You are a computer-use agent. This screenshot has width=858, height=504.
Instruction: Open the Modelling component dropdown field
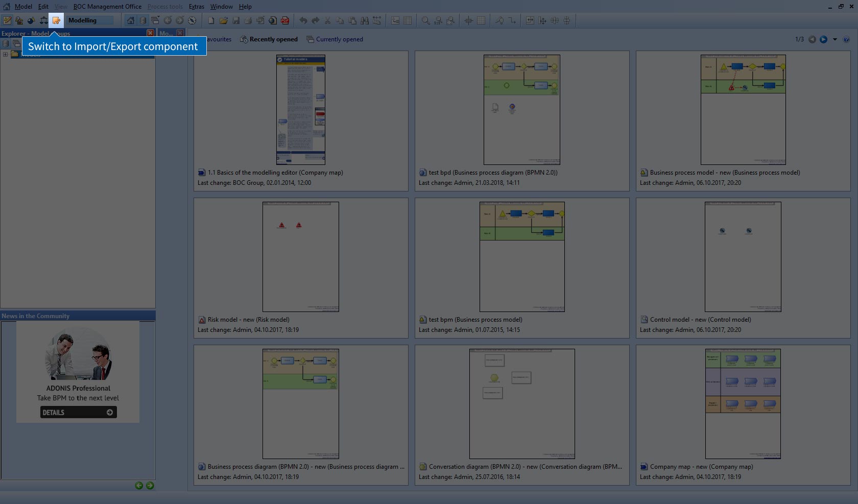coord(90,20)
